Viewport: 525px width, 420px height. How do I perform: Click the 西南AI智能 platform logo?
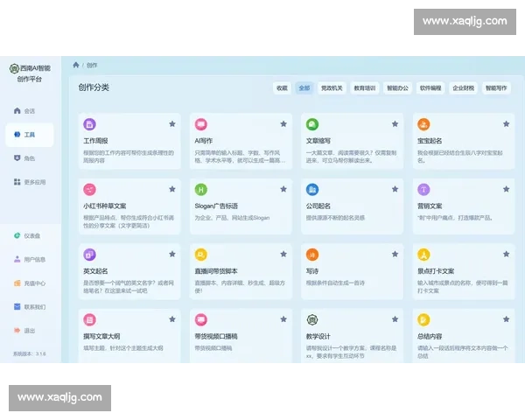click(14, 68)
